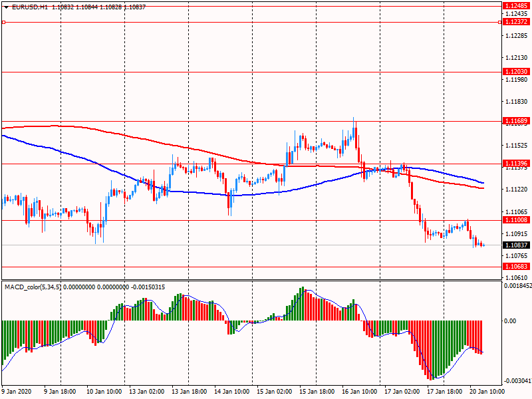Screen dimensions: 532x399
Task: Select the 20 Jan 10:00 time label
Action: point(487,391)
